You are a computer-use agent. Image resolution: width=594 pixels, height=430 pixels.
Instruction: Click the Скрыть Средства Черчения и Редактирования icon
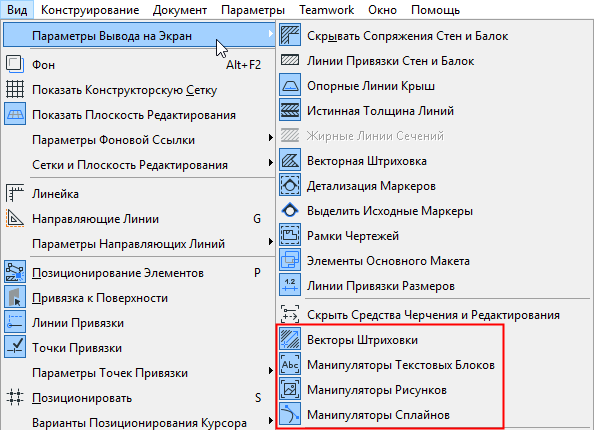click(x=290, y=314)
